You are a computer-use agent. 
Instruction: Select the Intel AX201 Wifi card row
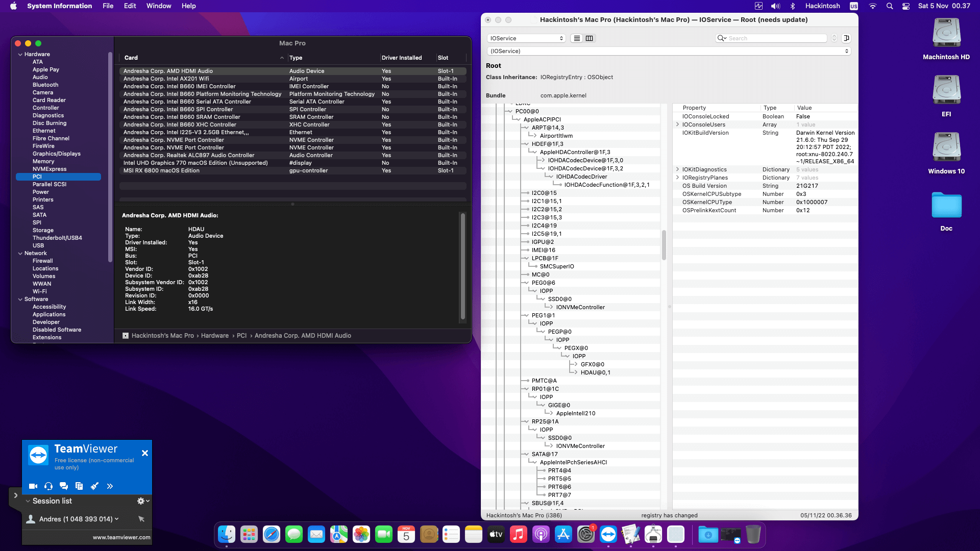click(292, 79)
